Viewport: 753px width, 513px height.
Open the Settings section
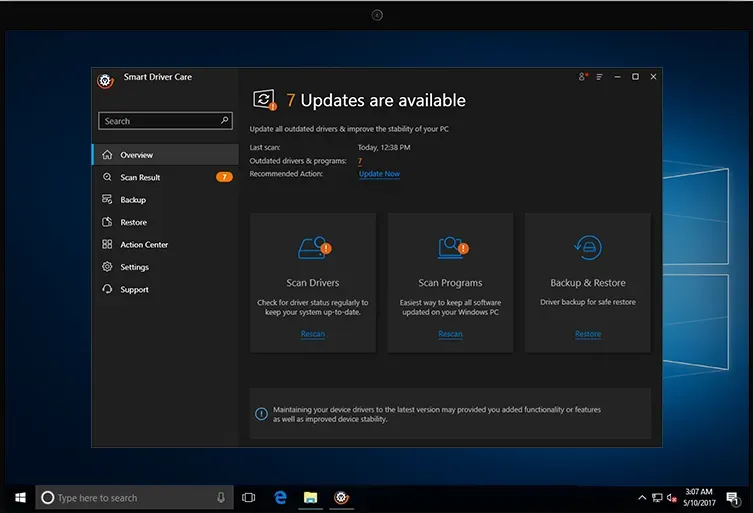pos(165,267)
